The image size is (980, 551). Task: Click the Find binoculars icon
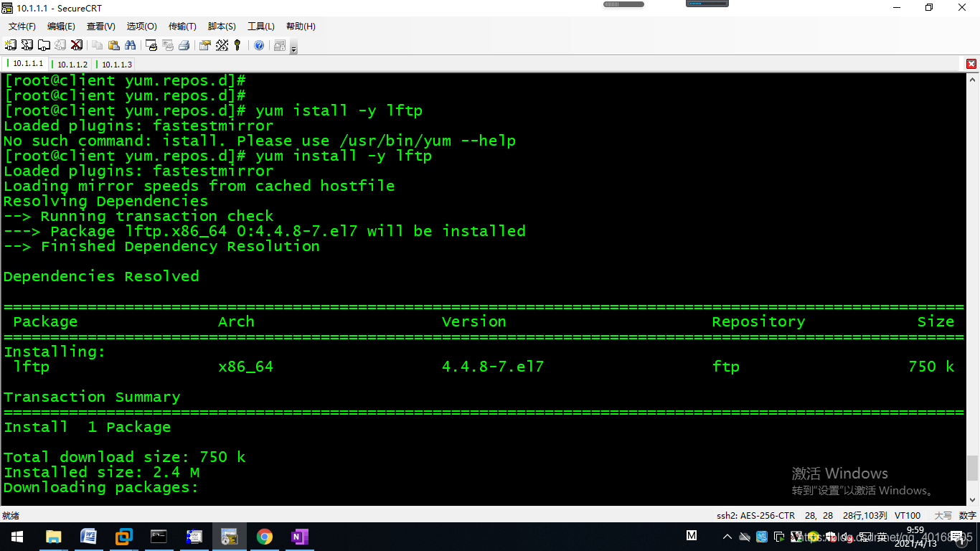(x=130, y=45)
